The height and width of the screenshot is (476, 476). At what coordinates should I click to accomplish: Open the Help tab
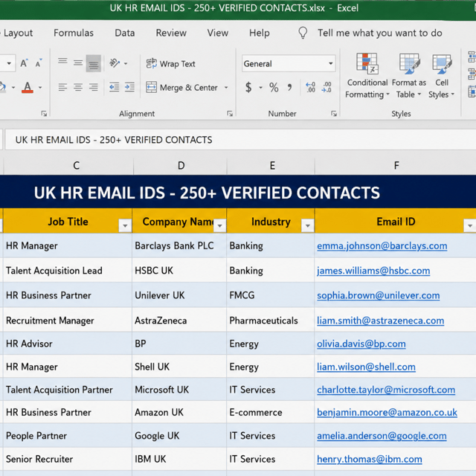260,33
